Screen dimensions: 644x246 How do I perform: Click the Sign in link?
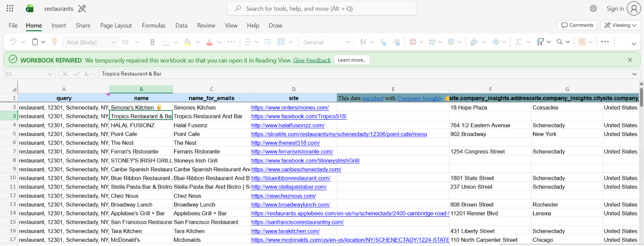coord(615,8)
